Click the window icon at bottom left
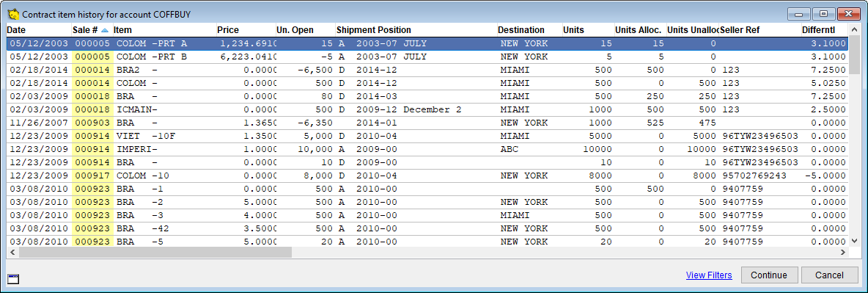This screenshot has height=293, width=868. 13,278
